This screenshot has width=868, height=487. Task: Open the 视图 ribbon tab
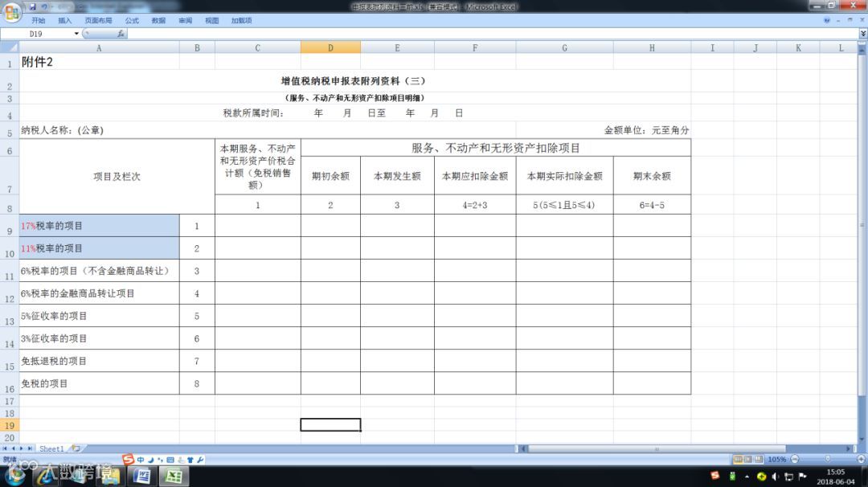[212, 20]
